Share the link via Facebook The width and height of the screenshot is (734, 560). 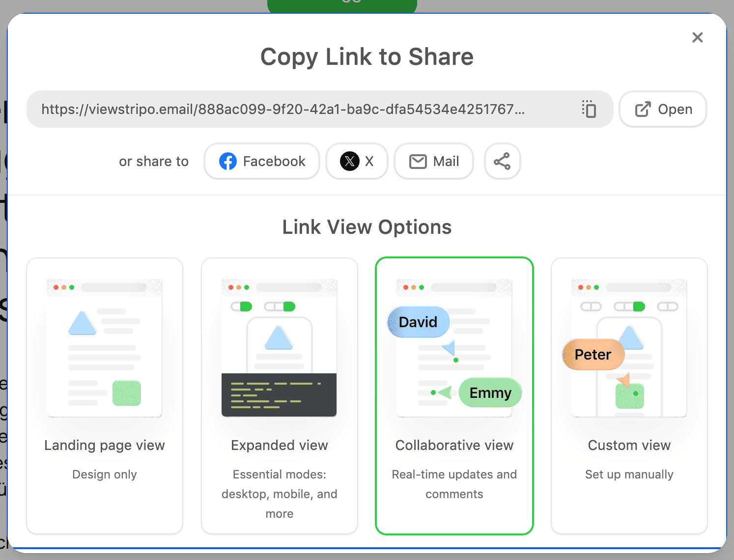pyautogui.click(x=262, y=161)
